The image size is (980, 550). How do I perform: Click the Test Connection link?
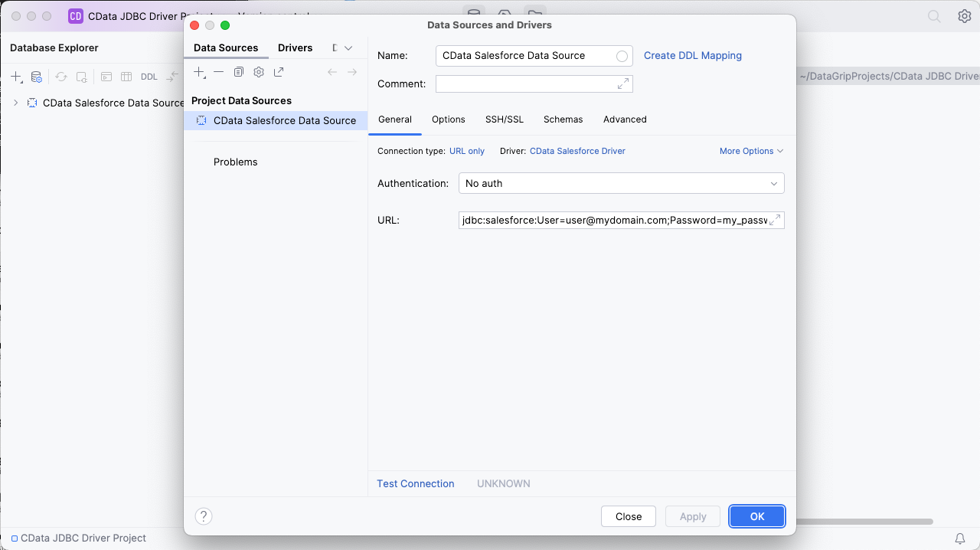[x=416, y=484]
